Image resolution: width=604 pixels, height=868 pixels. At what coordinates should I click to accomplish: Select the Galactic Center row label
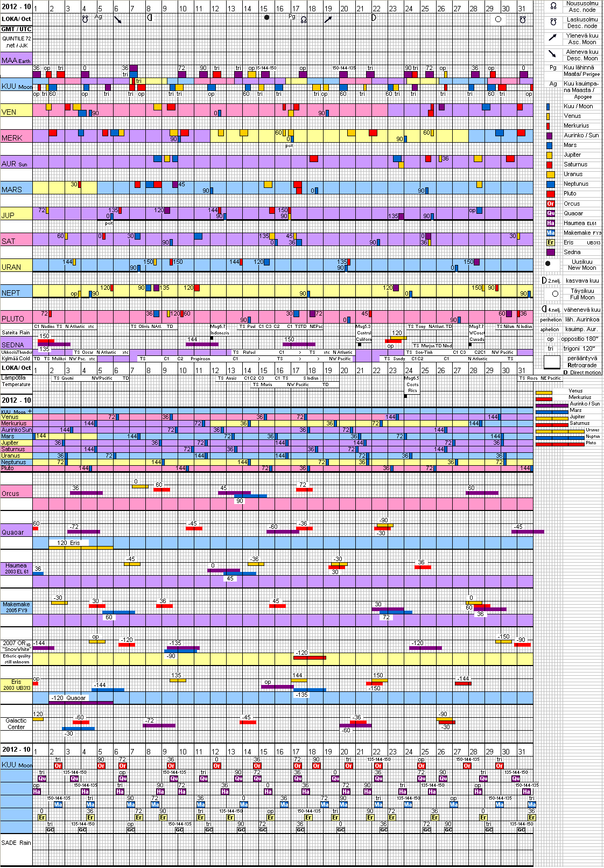pos(16,724)
